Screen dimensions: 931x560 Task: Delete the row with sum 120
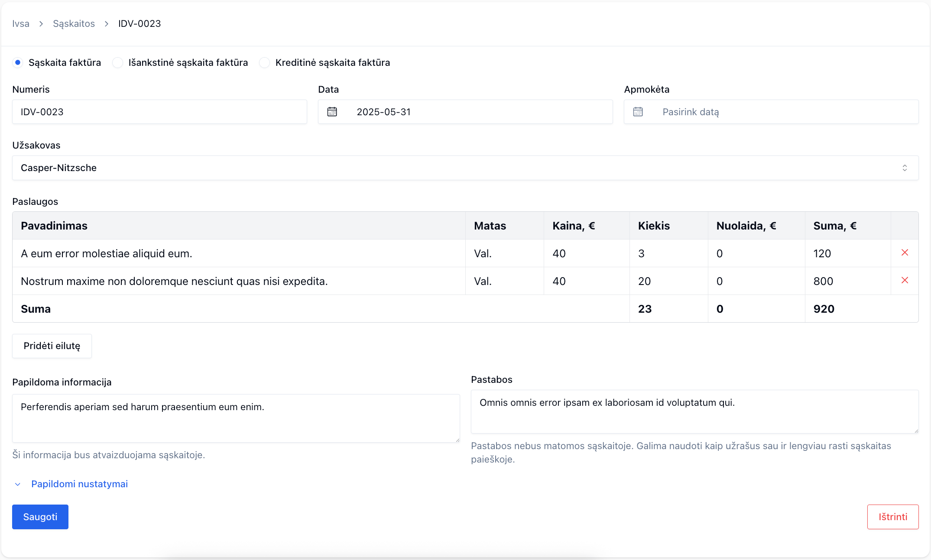click(x=905, y=252)
